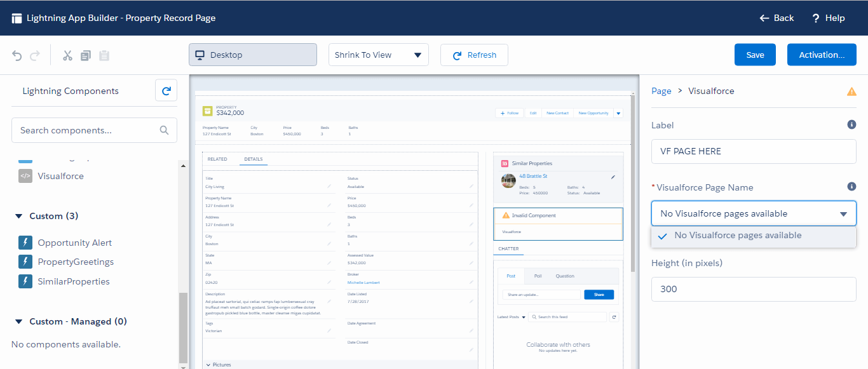Expand the Pictures section
Screen dimensions: 868x369
[x=208, y=364]
